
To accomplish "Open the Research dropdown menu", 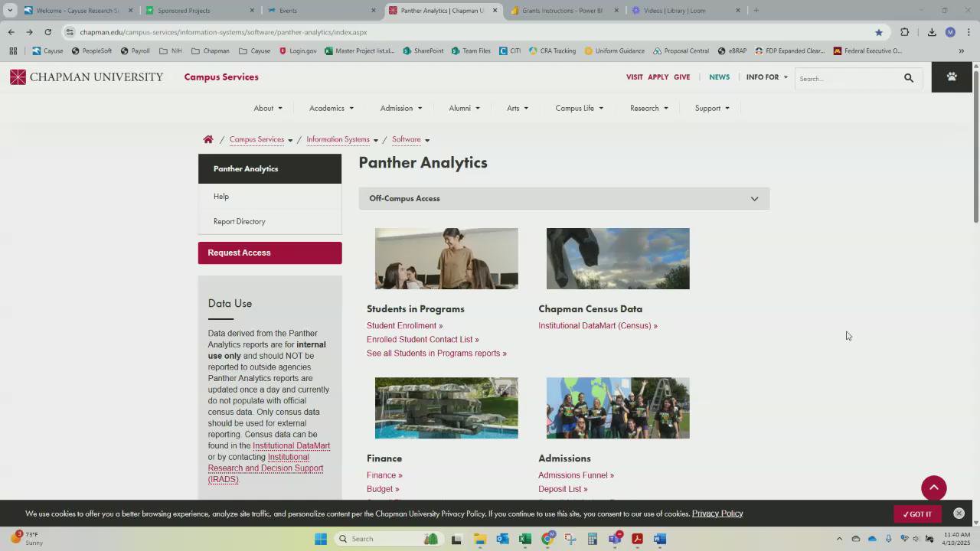I will pyautogui.click(x=649, y=108).
